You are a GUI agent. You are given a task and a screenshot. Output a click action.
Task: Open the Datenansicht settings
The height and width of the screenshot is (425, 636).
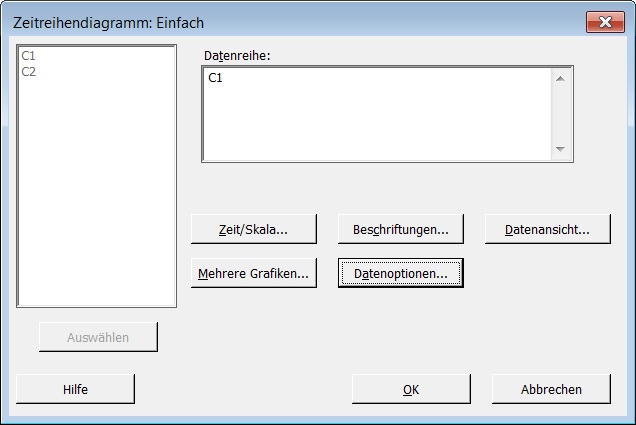(548, 229)
